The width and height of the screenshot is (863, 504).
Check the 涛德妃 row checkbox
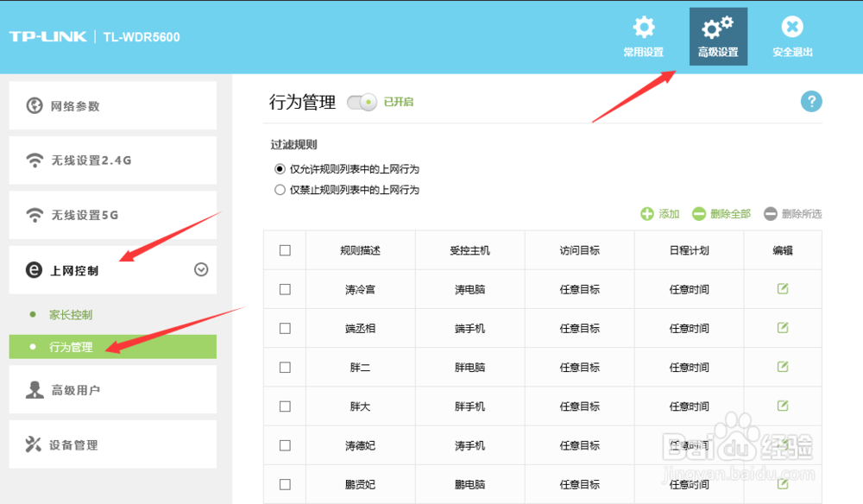point(285,445)
